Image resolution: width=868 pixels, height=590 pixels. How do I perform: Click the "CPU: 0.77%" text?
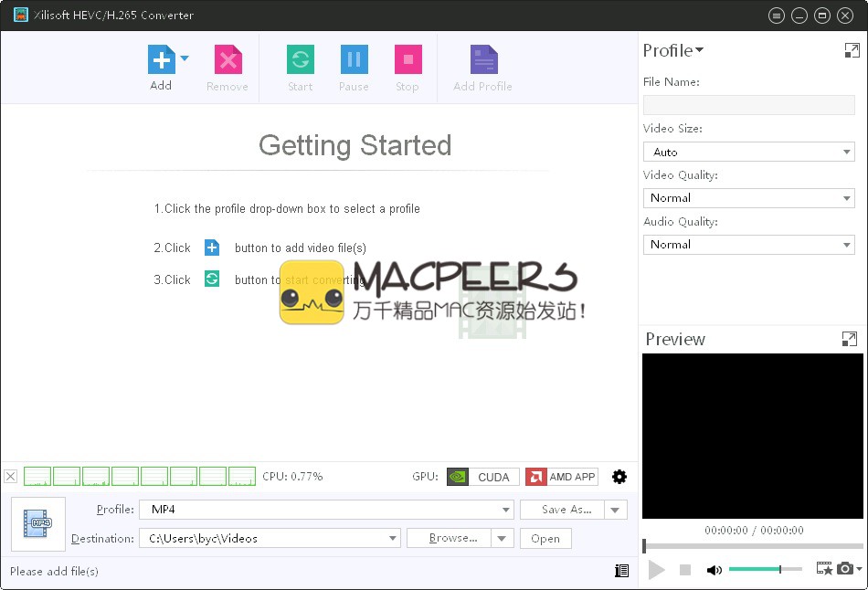click(x=292, y=477)
